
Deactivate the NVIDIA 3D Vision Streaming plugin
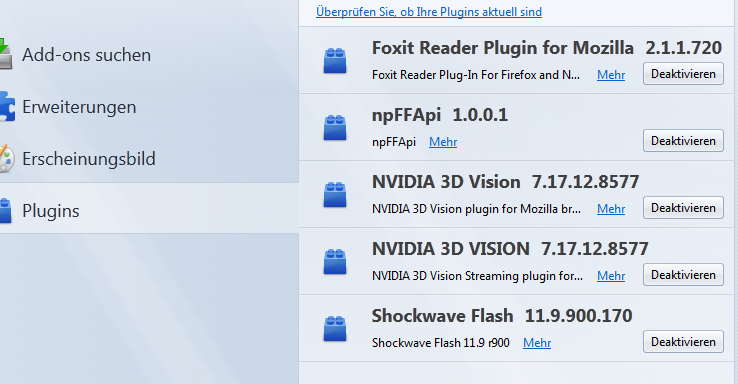683,275
